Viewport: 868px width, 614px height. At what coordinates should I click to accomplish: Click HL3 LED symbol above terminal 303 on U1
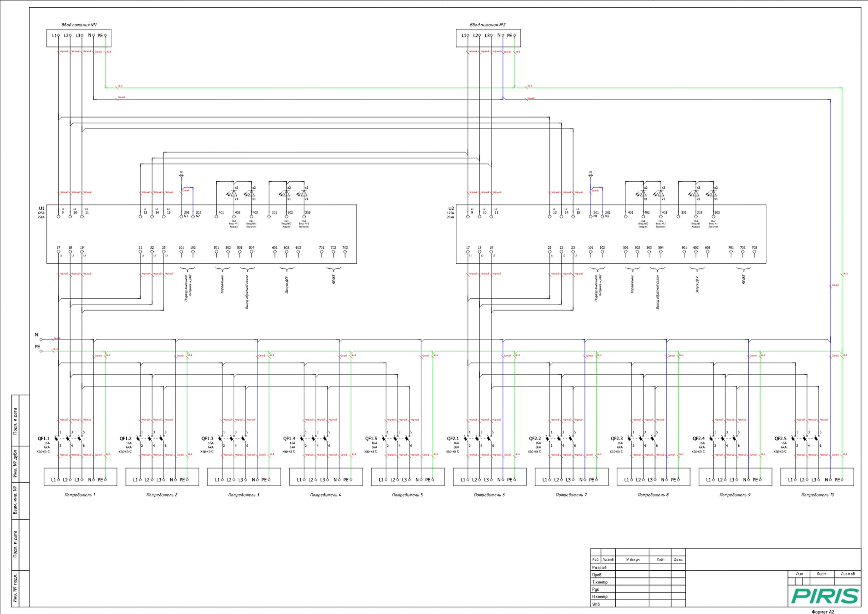tap(304, 193)
